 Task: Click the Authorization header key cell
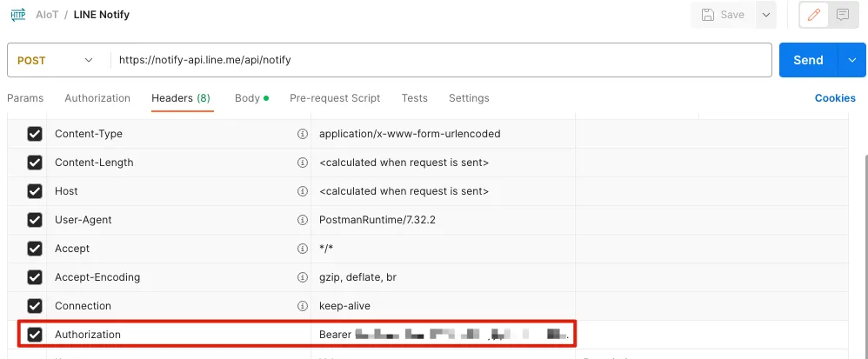pyautogui.click(x=179, y=335)
